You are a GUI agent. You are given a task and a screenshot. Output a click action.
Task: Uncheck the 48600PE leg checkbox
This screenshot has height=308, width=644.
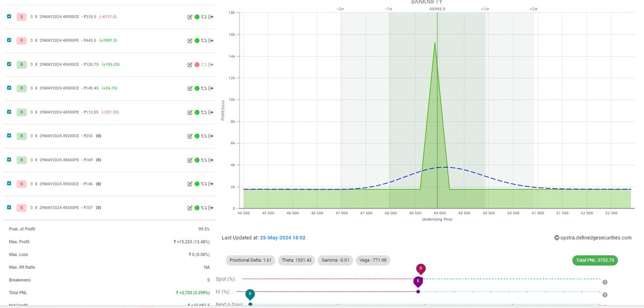click(x=9, y=160)
